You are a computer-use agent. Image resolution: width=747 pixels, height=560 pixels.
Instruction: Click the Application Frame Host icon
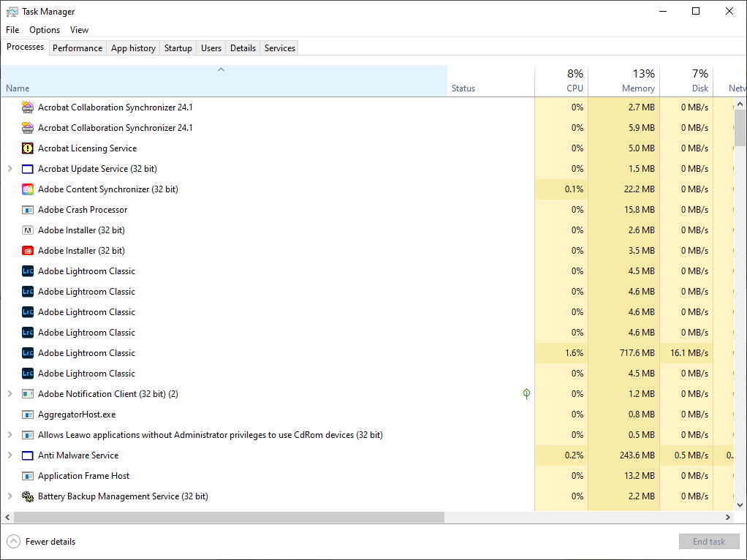point(28,475)
